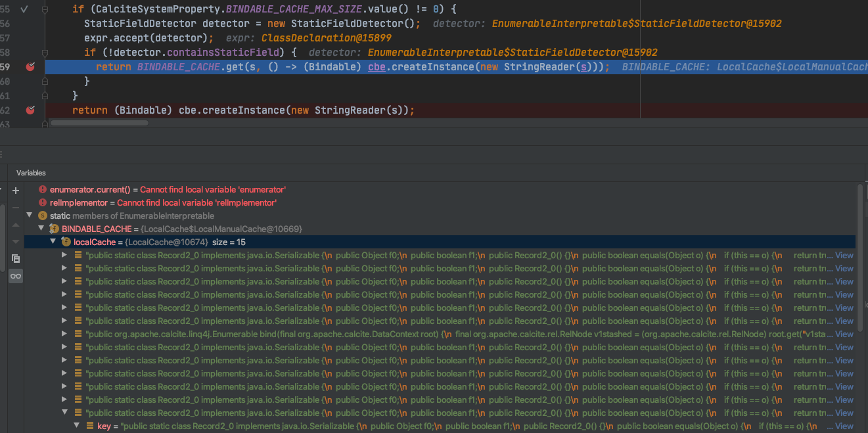Click fold end marker on line 60
This screenshot has height=433, width=868.
pos(45,81)
